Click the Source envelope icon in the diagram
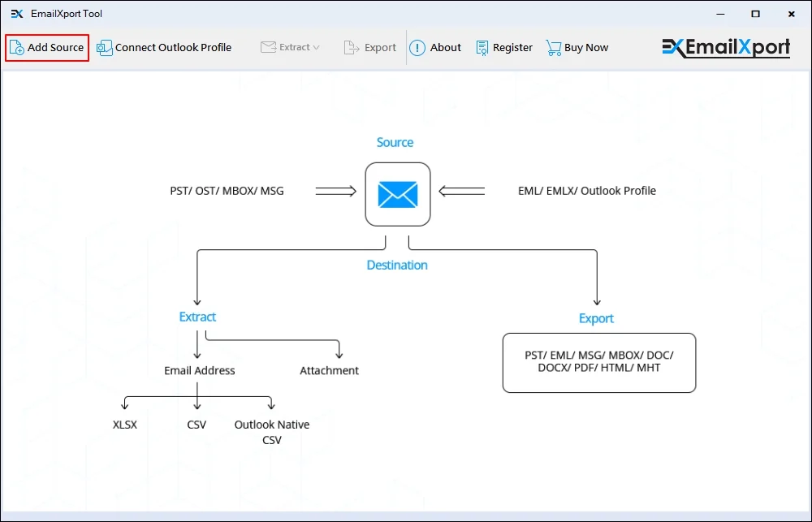This screenshot has width=812, height=522. pos(398,194)
